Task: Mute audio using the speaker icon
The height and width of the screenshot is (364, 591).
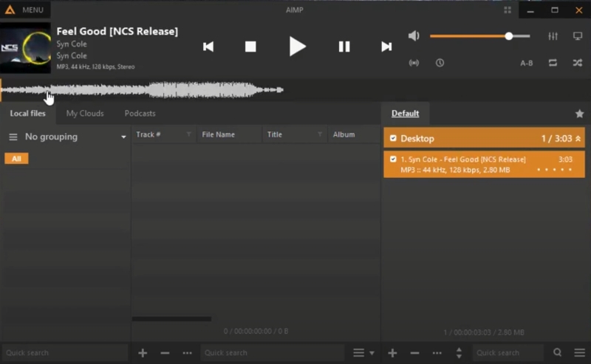Action: (x=414, y=35)
